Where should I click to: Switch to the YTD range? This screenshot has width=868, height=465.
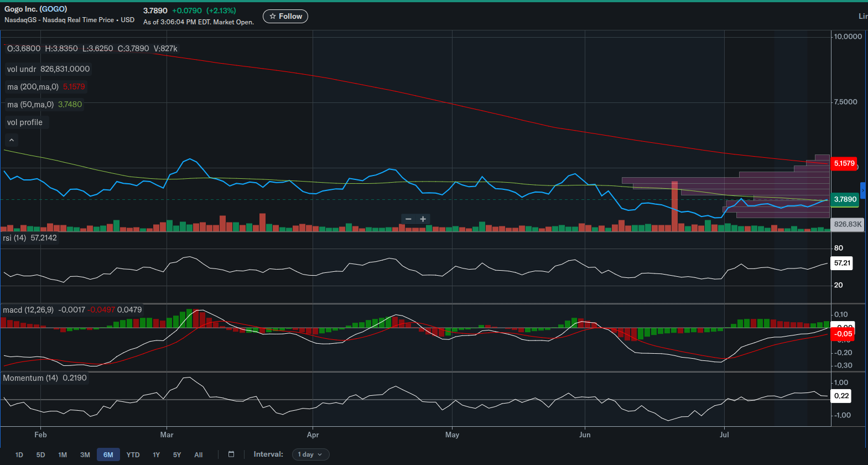(x=133, y=455)
